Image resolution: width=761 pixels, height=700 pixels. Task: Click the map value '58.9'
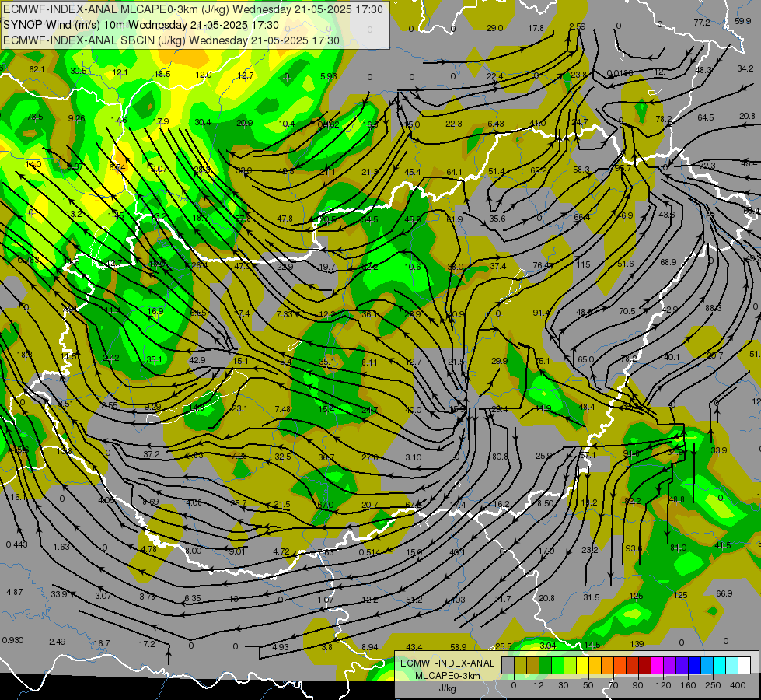(458, 646)
